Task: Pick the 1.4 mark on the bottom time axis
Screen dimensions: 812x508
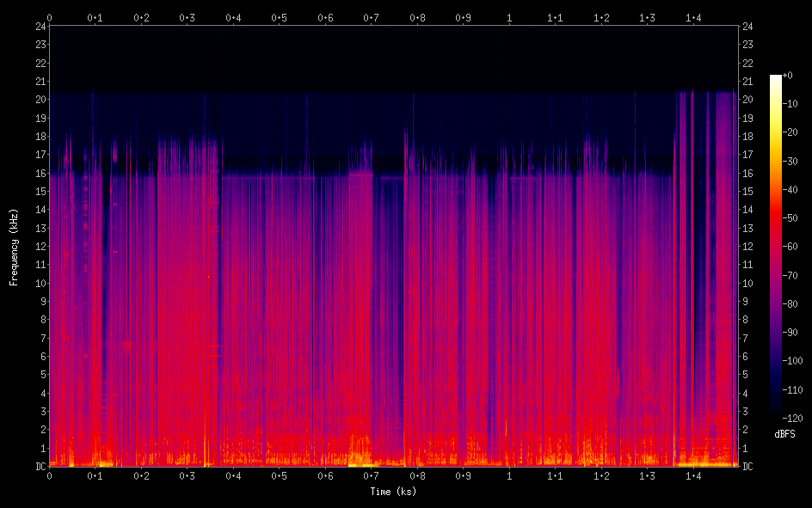Action: [x=693, y=475]
